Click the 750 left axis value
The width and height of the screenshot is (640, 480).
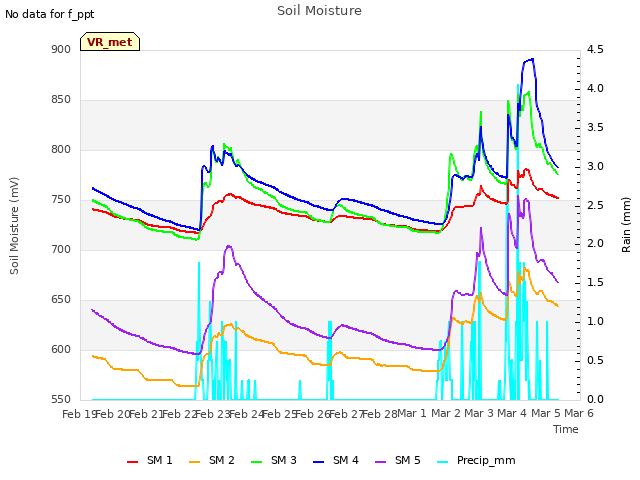point(61,200)
